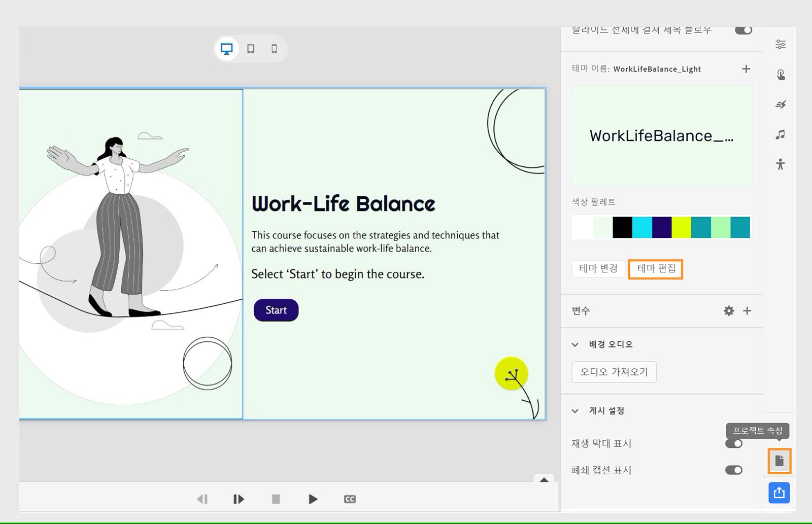Screen dimensions: 812x524
Task: Open the audio music-note panel icon
Action: click(x=781, y=134)
